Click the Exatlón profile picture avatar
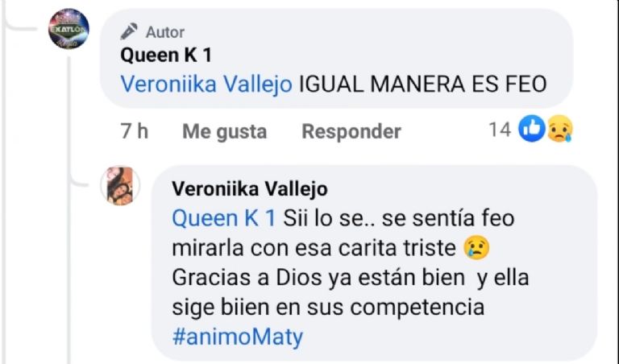Screen dimensions: 619x364 point(69,30)
